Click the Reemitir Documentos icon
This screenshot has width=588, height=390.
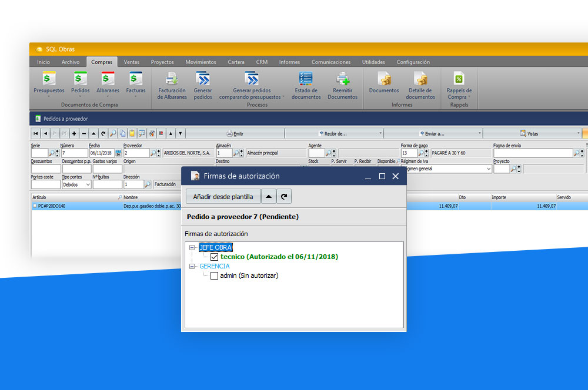click(x=342, y=79)
